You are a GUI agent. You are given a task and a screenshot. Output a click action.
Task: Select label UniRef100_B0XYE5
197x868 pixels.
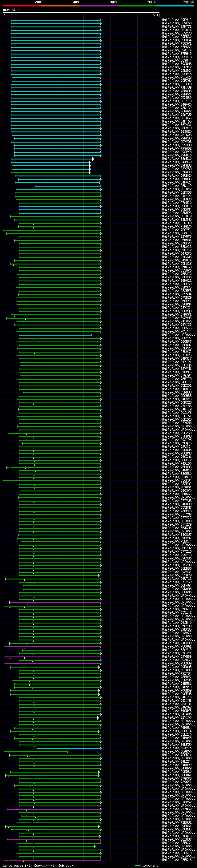click(x=177, y=748)
